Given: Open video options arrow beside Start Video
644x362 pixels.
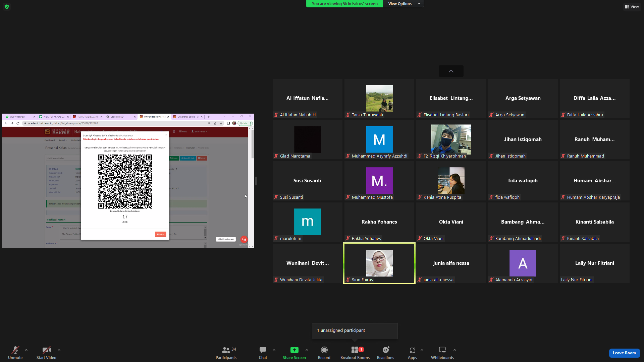Looking at the screenshot, I should [x=59, y=350].
